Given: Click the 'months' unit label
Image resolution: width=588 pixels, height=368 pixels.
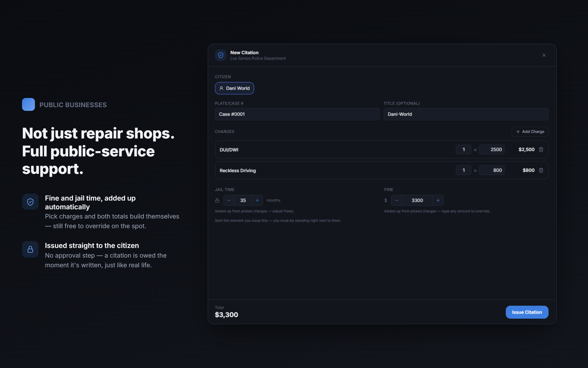Looking at the screenshot, I should 273,200.
